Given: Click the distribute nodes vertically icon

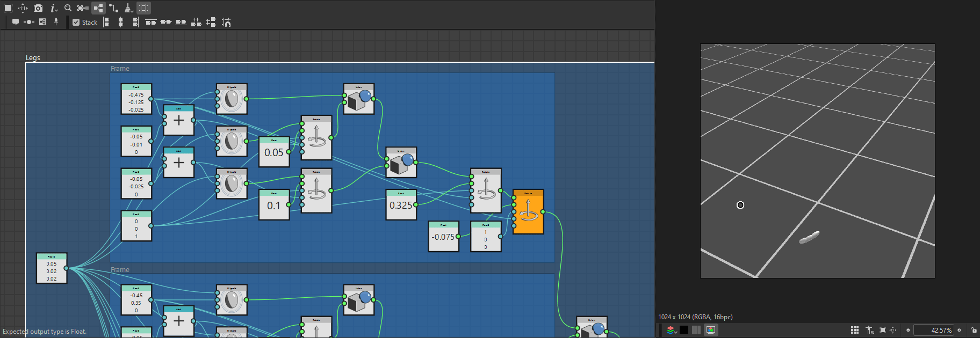Looking at the screenshot, I should [211, 22].
